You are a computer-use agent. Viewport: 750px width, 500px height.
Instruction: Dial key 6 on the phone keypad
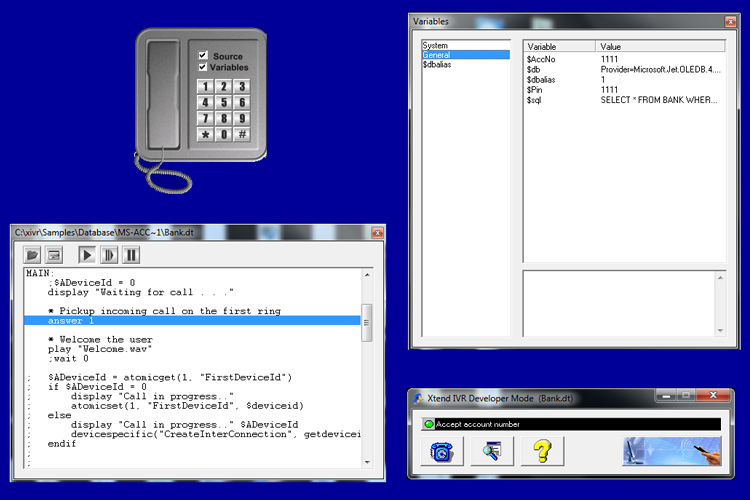(x=242, y=102)
